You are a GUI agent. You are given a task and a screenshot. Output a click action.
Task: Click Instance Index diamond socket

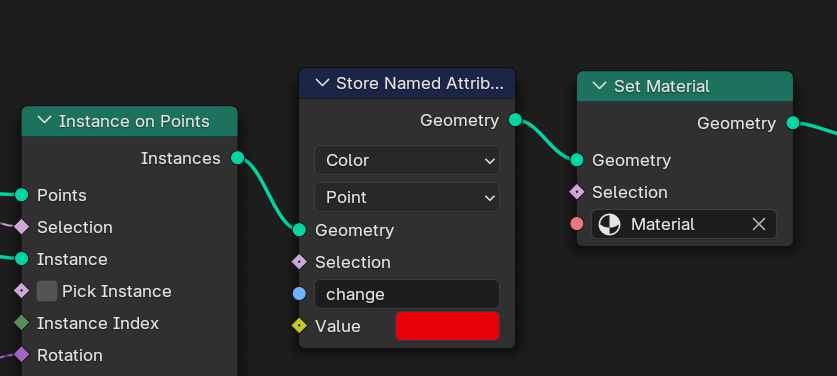[21, 323]
